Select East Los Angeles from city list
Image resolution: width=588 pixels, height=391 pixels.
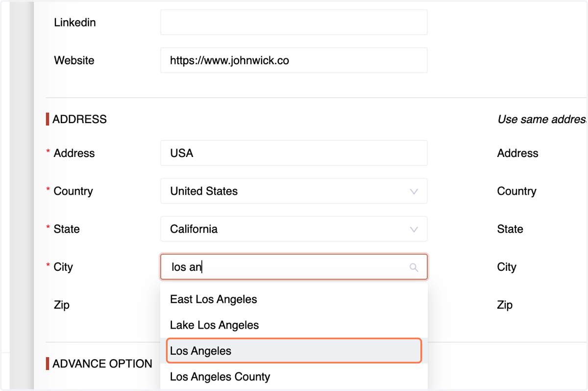click(x=294, y=299)
